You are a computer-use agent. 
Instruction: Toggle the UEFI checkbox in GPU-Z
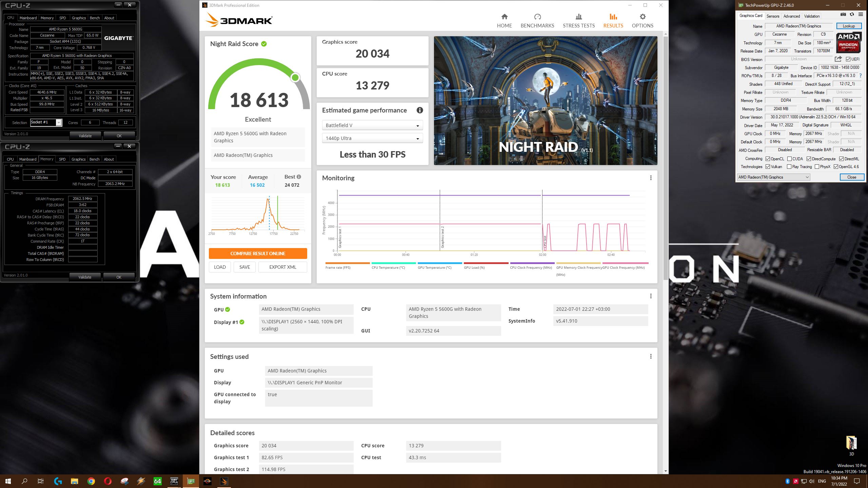[x=848, y=59]
